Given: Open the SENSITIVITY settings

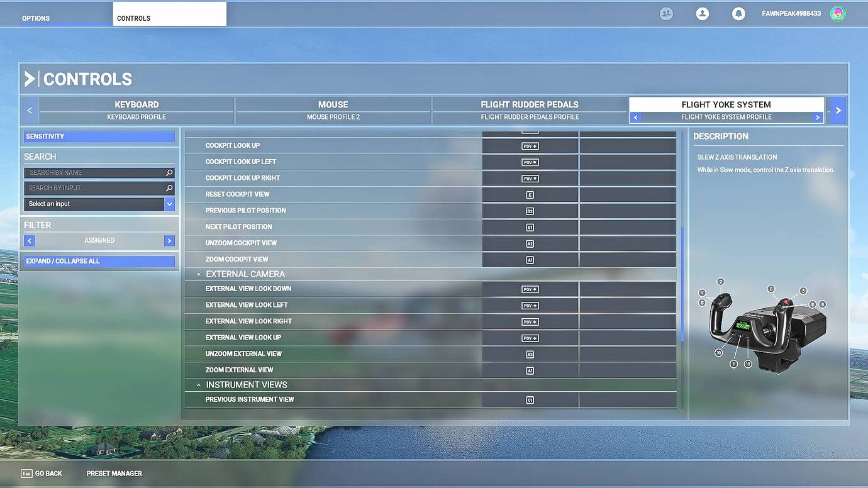Looking at the screenshot, I should (99, 136).
